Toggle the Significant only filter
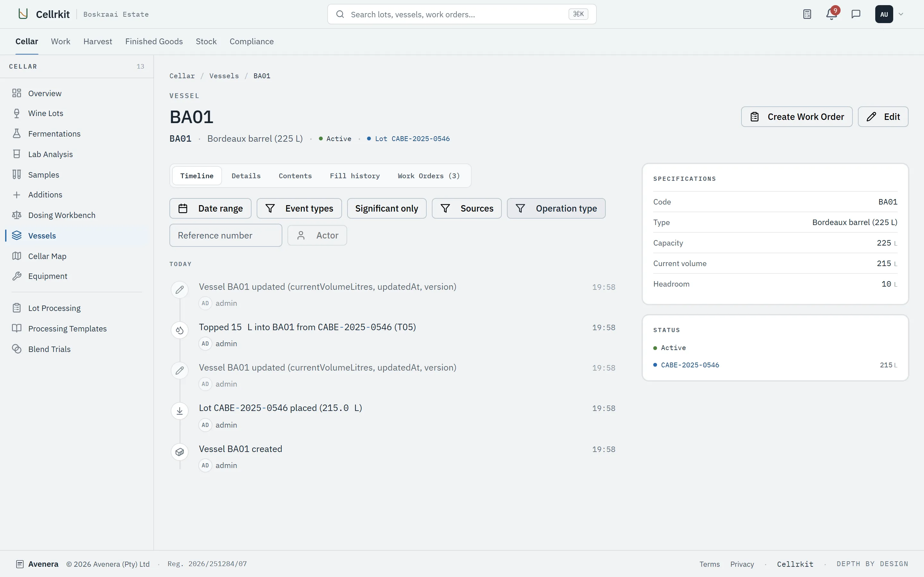 click(x=386, y=208)
